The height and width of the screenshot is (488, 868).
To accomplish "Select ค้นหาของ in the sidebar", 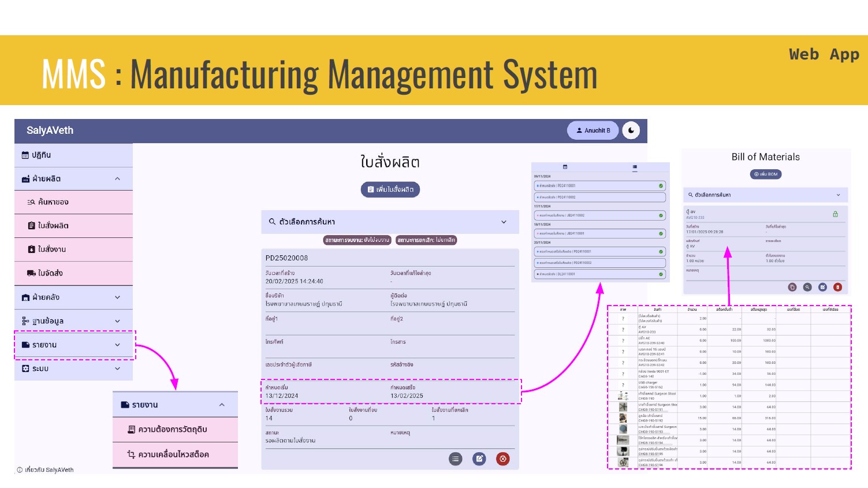I will [x=73, y=202].
